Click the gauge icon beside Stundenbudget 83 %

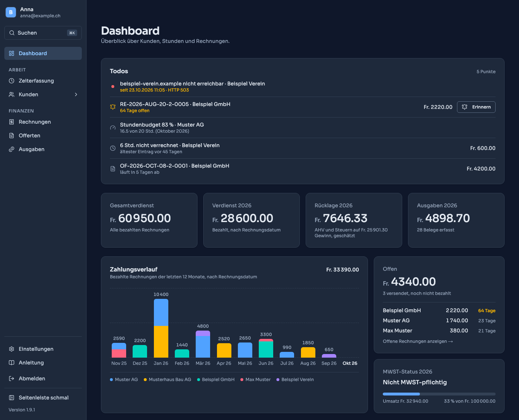click(x=113, y=128)
